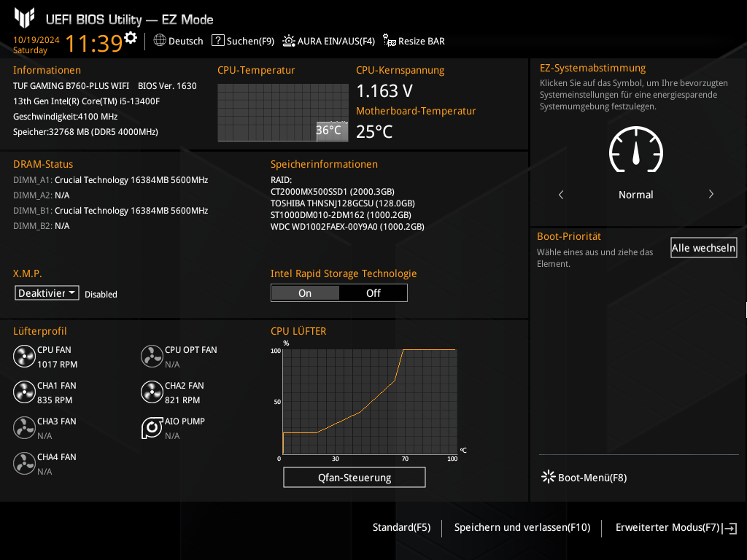This screenshot has height=560, width=747.
Task: Click the CHA4 FAN icon
Action: (24, 463)
